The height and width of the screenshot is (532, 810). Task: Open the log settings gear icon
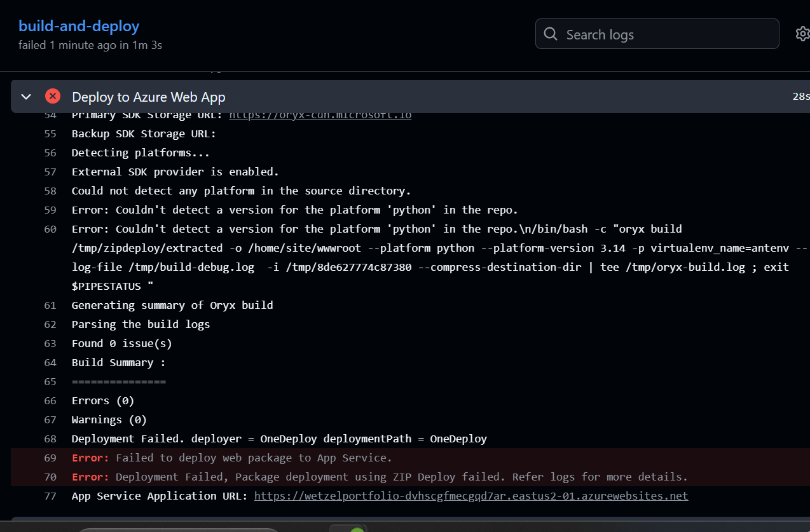(802, 34)
